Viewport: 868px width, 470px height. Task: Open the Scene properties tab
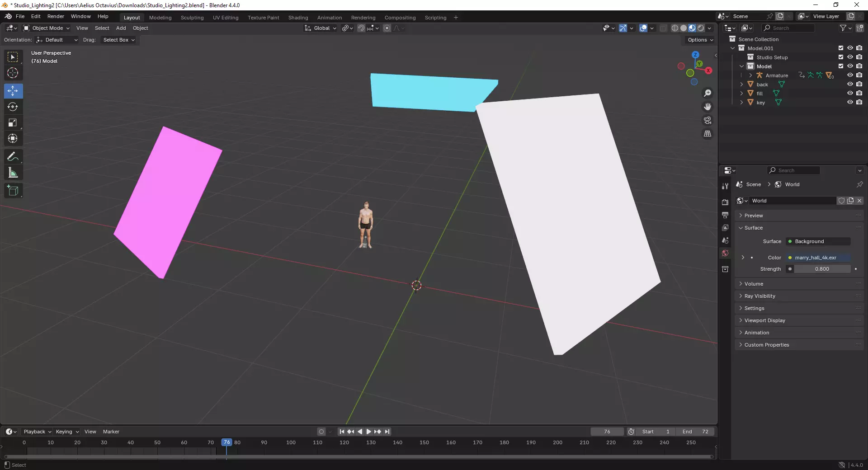[x=725, y=240]
